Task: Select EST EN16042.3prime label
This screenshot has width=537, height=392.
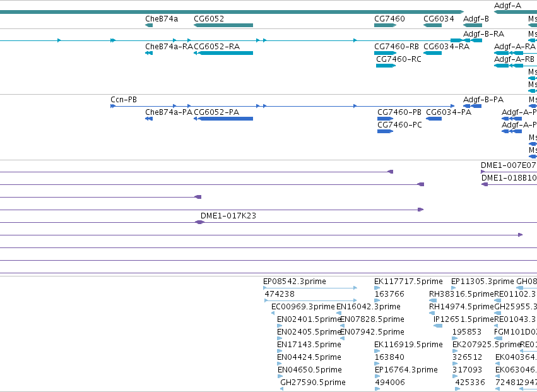Action: click(x=368, y=307)
